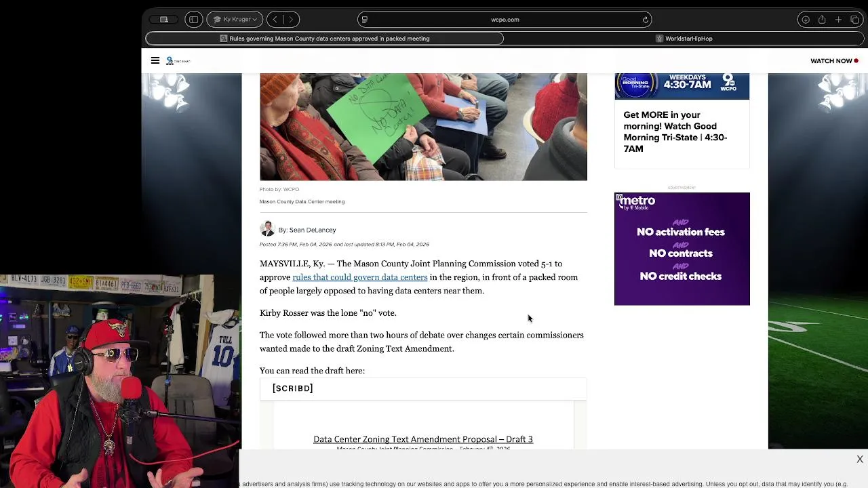This screenshot has height=488, width=868.
Task: Click the WATCH NOW button
Action: tap(834, 61)
